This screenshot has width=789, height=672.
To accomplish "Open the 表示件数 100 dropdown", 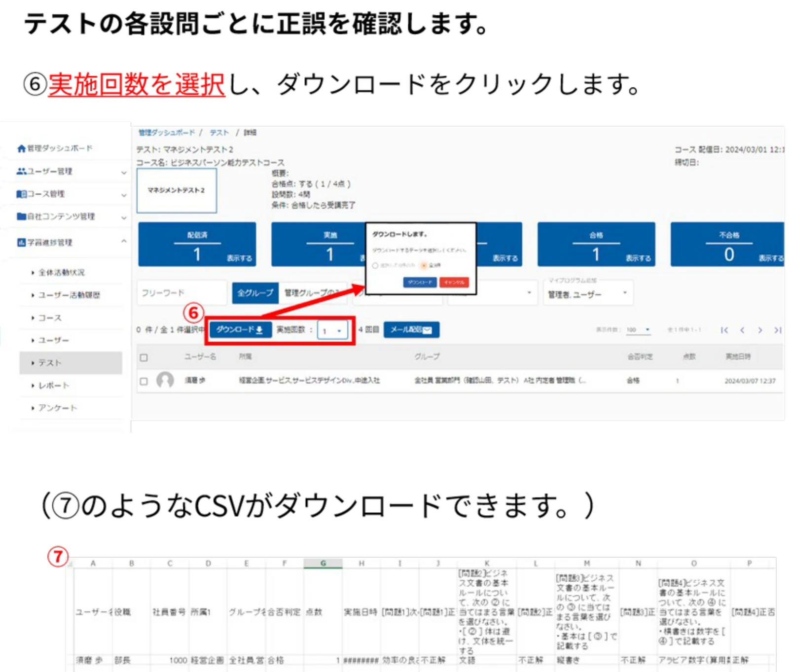I will [639, 330].
